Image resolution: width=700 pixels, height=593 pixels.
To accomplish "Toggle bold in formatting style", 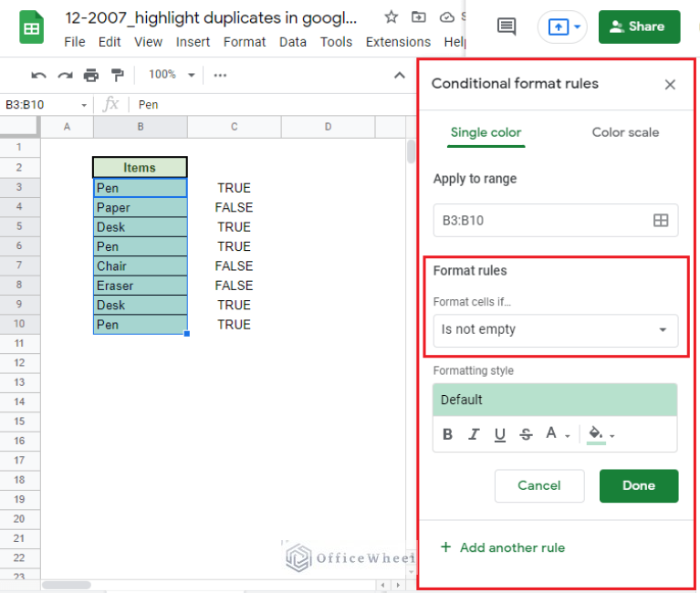I will point(447,434).
